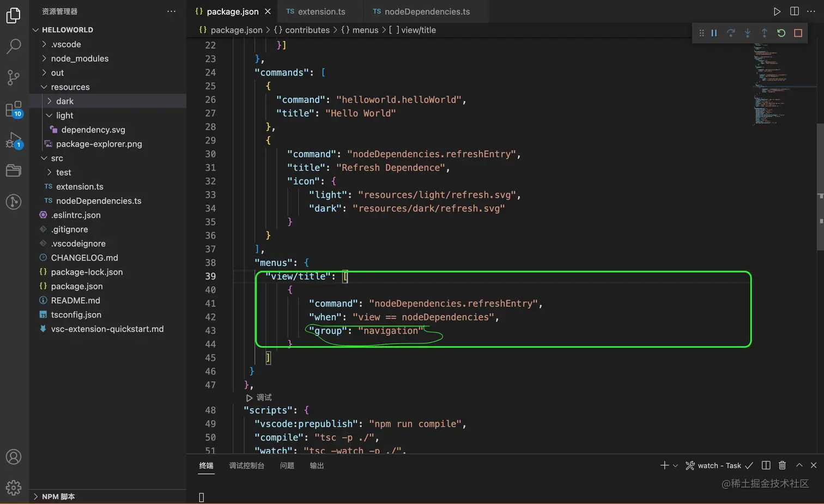Open package-explorer.png file
This screenshot has height=504, width=824.
point(108,144)
